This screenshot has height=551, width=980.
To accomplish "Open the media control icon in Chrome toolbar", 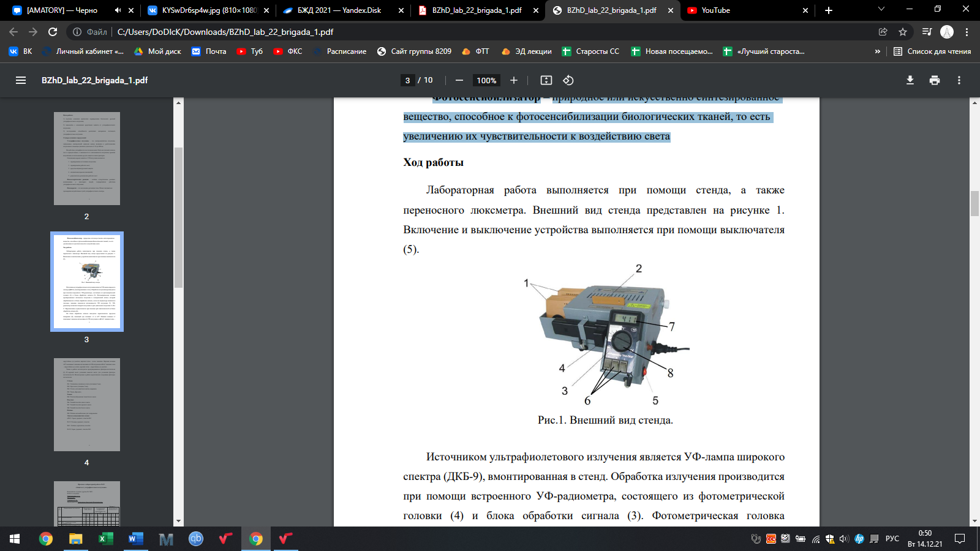I will point(927,32).
